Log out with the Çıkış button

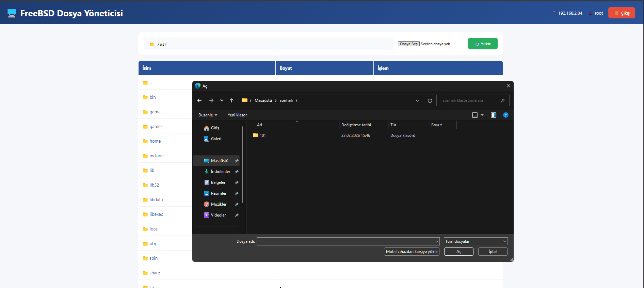click(622, 13)
